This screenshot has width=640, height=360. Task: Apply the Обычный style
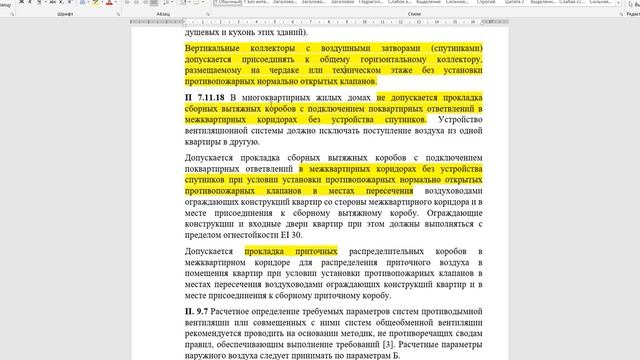(x=228, y=2)
